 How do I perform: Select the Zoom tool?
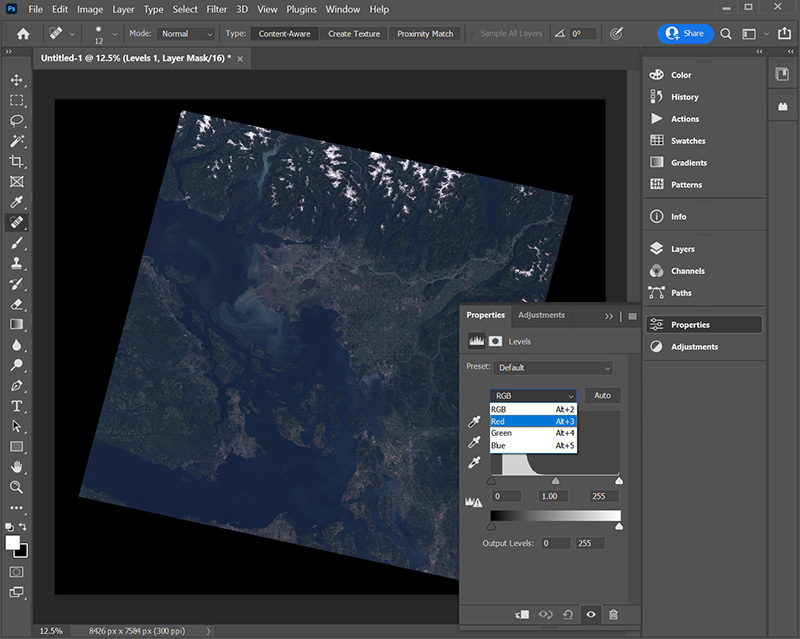point(16,487)
